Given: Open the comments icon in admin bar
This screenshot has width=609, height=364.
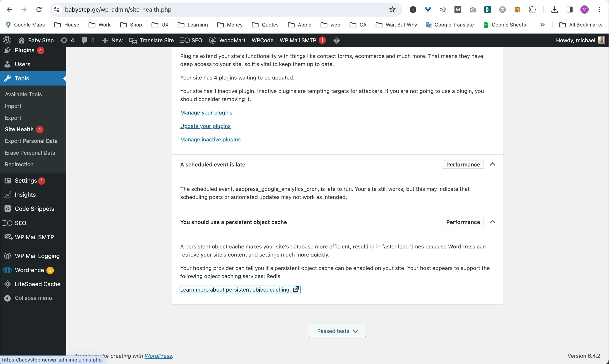Looking at the screenshot, I should 85,40.
